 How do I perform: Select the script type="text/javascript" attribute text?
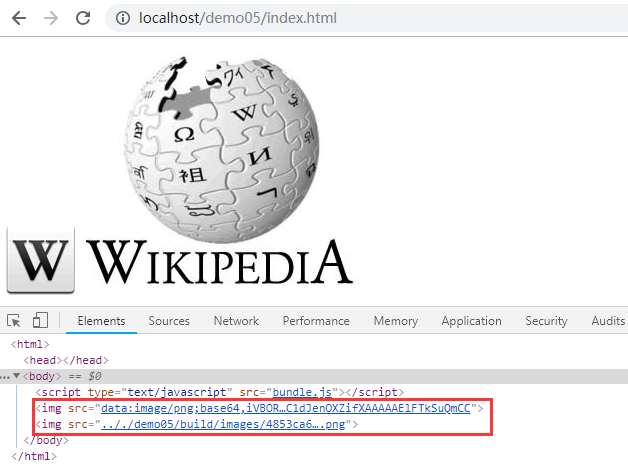160,392
